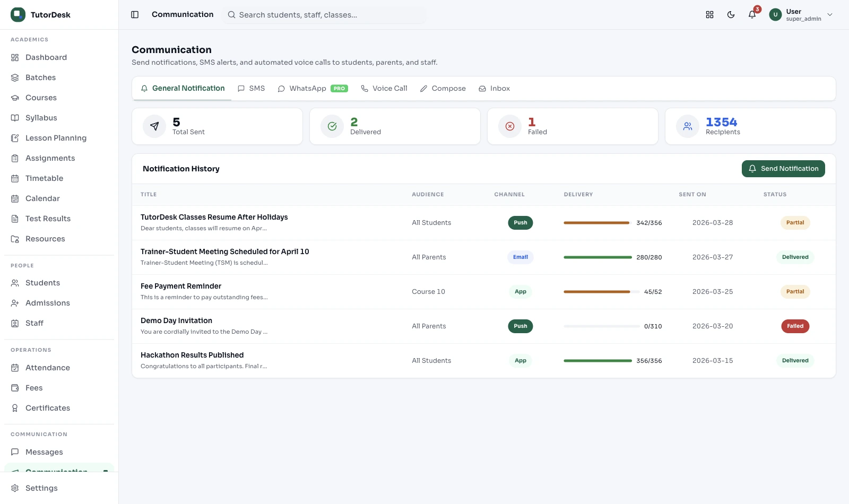Click Partial status for 2026-03-28
Screen dimensions: 849x504
click(795, 223)
